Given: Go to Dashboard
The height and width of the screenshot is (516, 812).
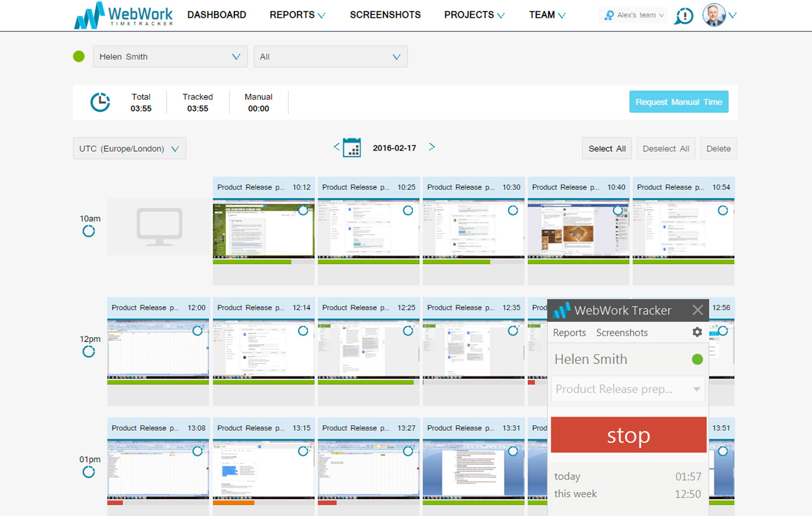Looking at the screenshot, I should (217, 15).
